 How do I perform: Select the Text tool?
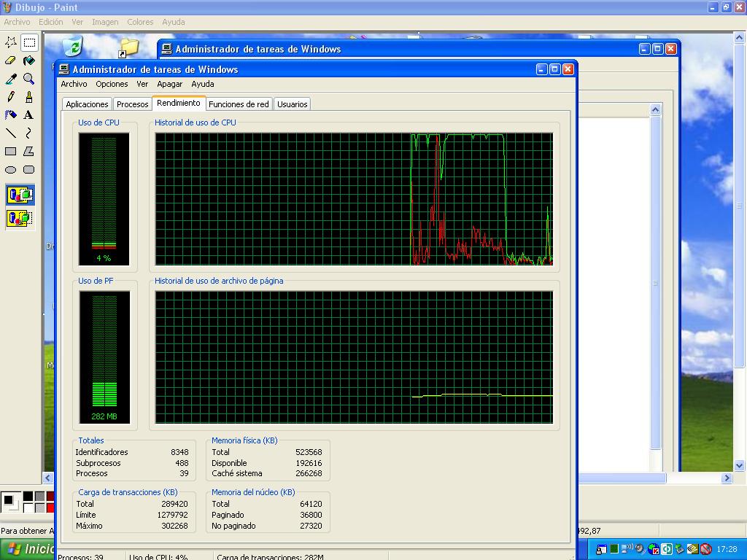[x=28, y=115]
